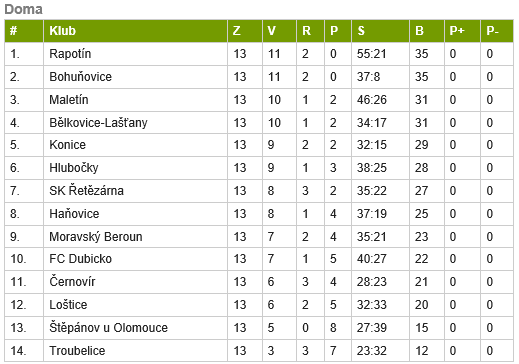Select Troubelice in last row
The image size is (519, 364).
[x=77, y=351]
